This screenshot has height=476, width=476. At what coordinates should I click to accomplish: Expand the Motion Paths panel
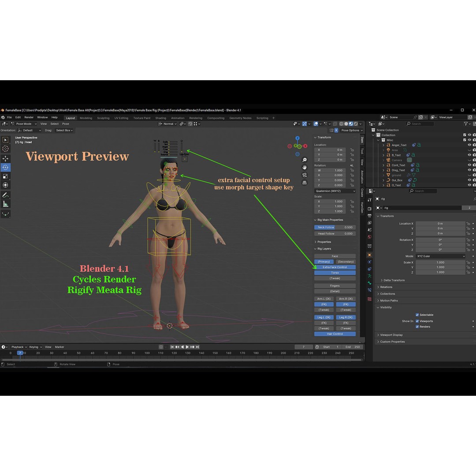(389, 301)
